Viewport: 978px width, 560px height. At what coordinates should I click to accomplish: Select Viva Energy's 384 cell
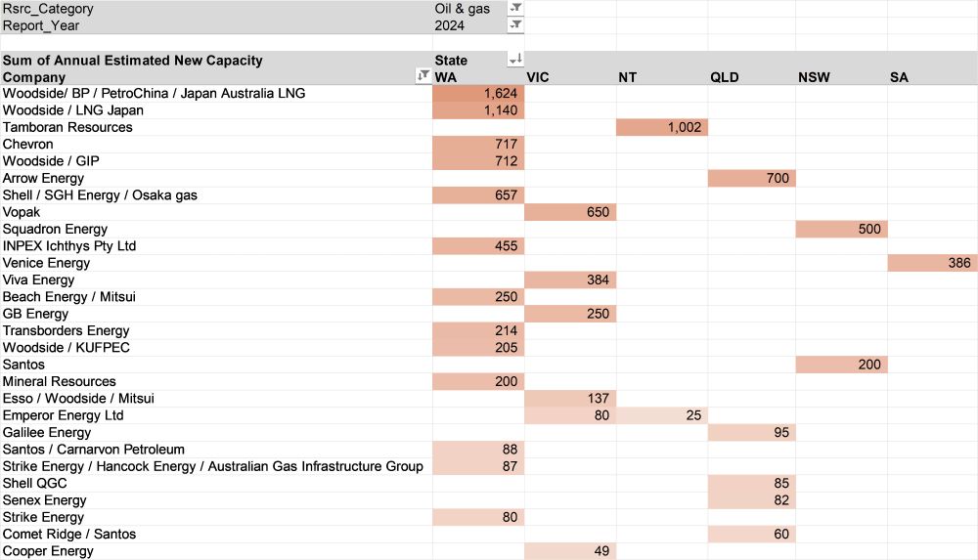(x=570, y=280)
